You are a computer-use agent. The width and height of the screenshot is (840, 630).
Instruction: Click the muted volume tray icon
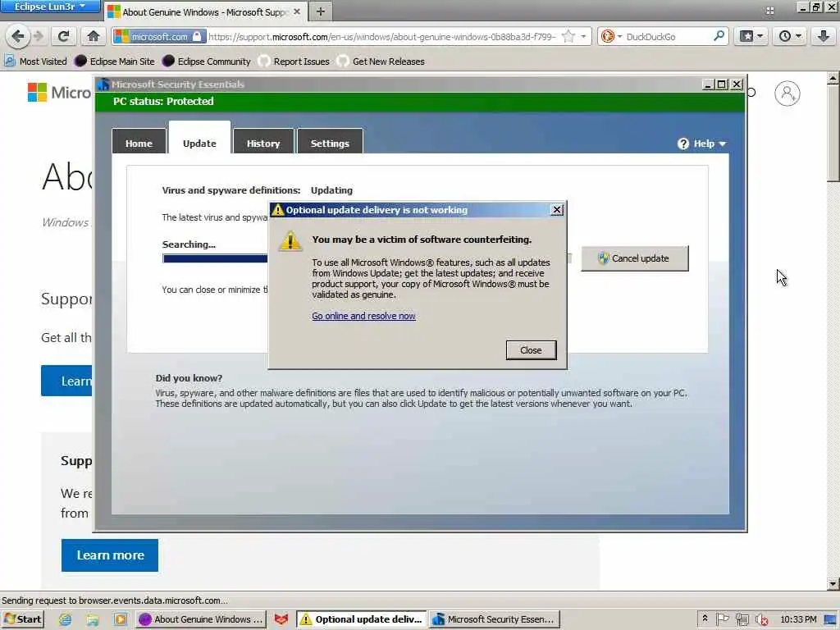coord(762,619)
